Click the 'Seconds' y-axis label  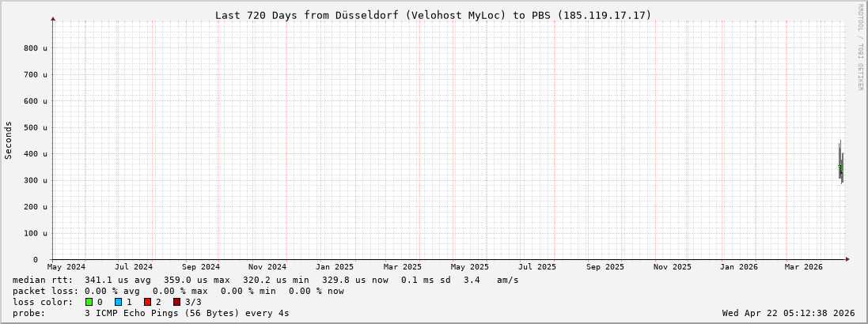(x=9, y=140)
